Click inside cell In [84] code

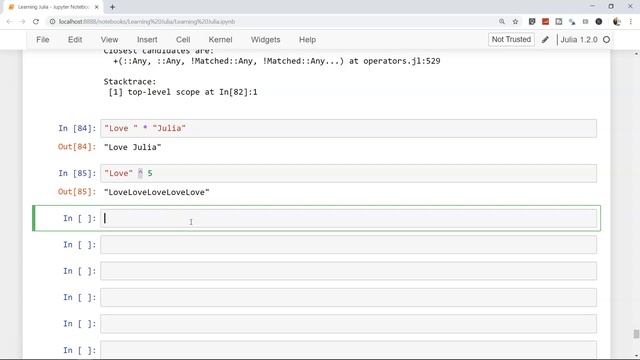[348, 128]
